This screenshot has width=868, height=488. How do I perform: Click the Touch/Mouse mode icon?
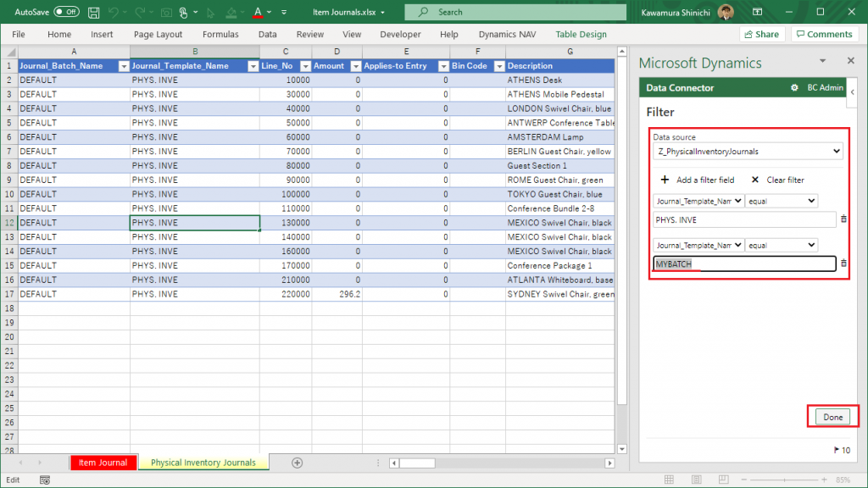point(184,12)
